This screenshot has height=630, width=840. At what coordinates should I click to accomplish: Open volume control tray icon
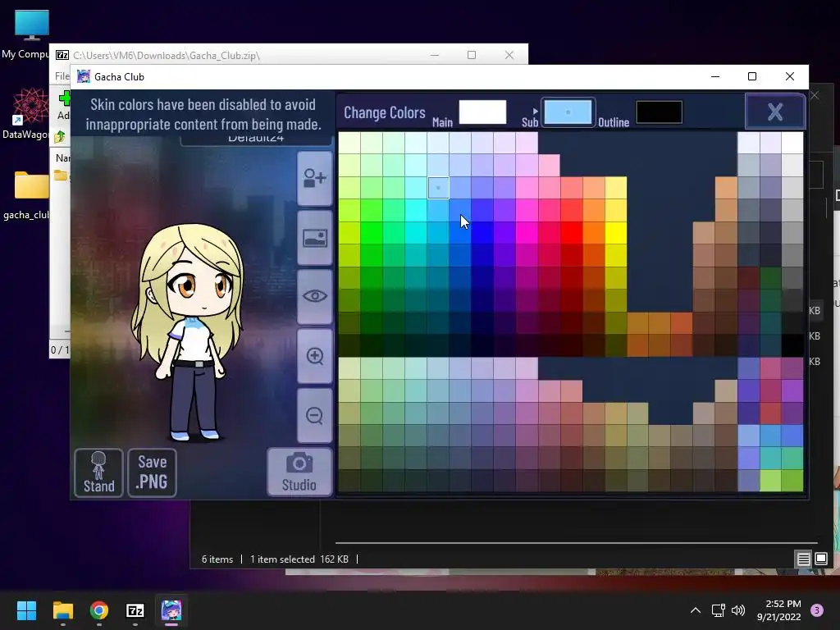pyautogui.click(x=738, y=610)
